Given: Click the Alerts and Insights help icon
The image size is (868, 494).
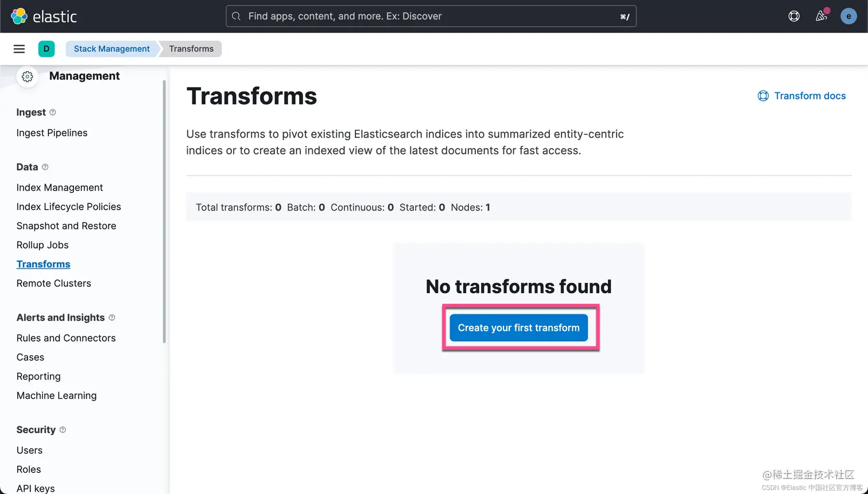Looking at the screenshot, I should 112,318.
